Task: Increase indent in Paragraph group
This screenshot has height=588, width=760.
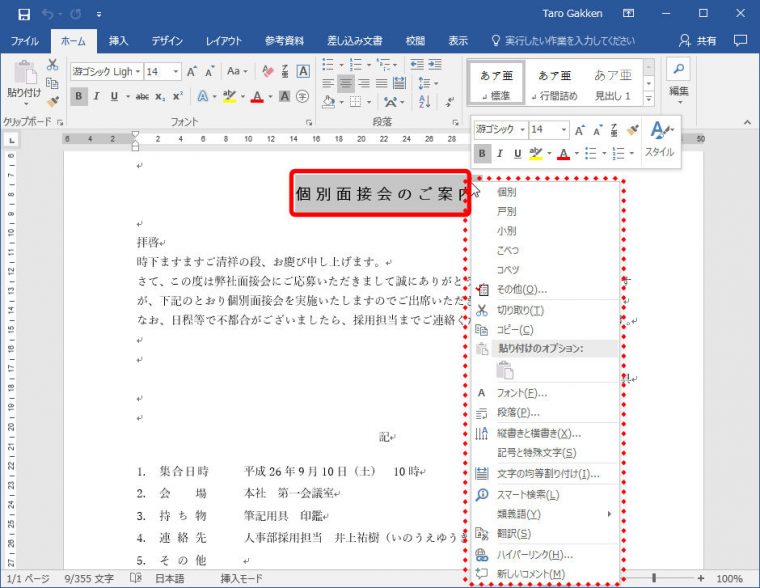Action: point(435,64)
